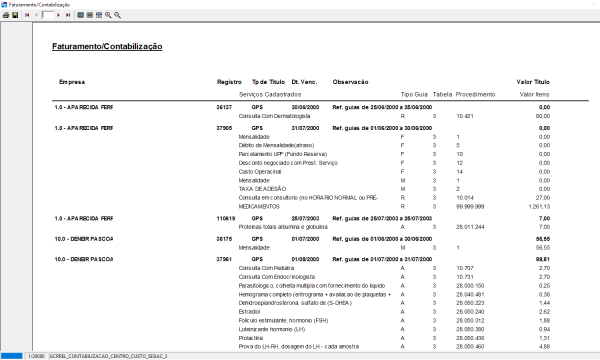The width and height of the screenshot is (600, 360).
Task: Zoom out with magnifier minus icon
Action: [x=117, y=15]
